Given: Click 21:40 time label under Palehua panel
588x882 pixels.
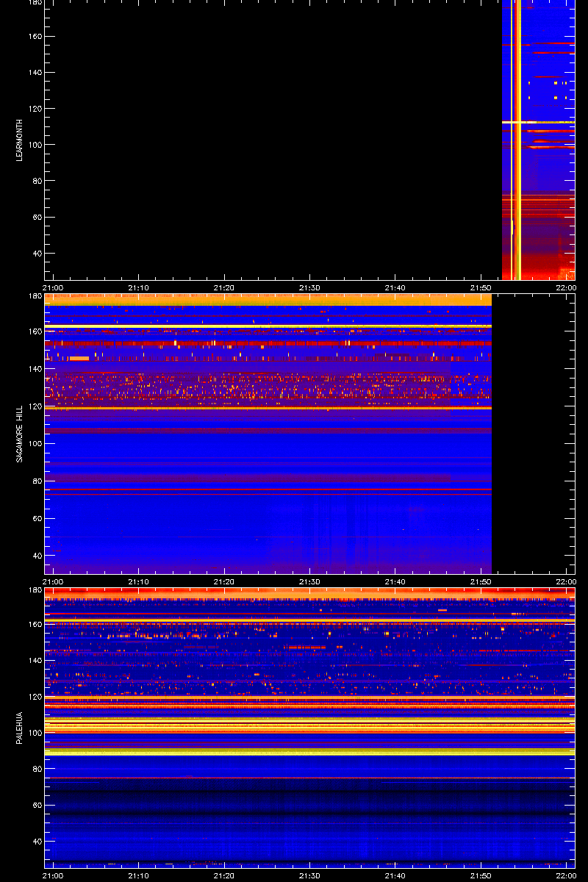Looking at the screenshot, I should 395,875.
